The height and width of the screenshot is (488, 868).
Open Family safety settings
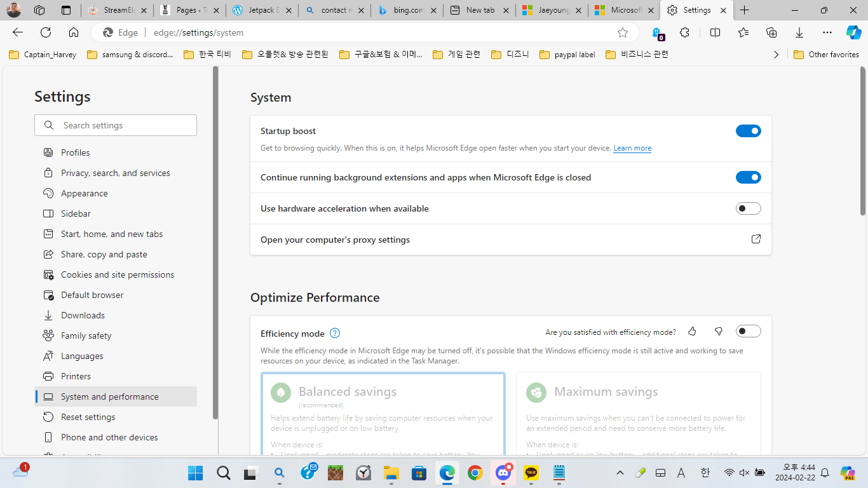(x=116, y=335)
